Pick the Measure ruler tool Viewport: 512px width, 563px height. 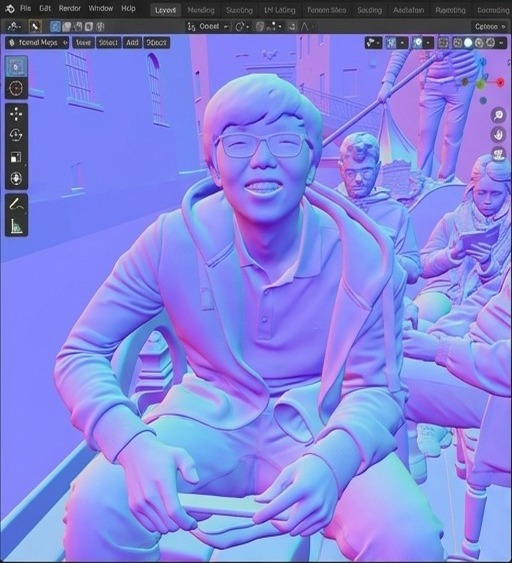pos(16,226)
